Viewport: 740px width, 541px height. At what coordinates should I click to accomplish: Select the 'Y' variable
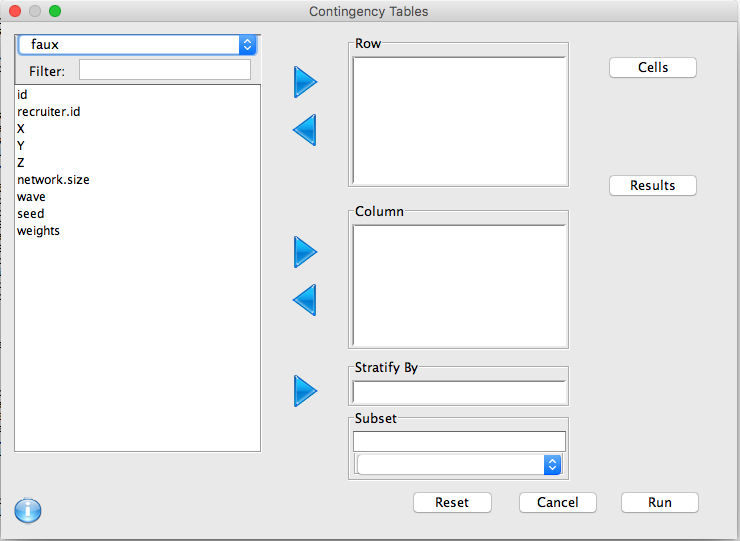click(x=137, y=145)
